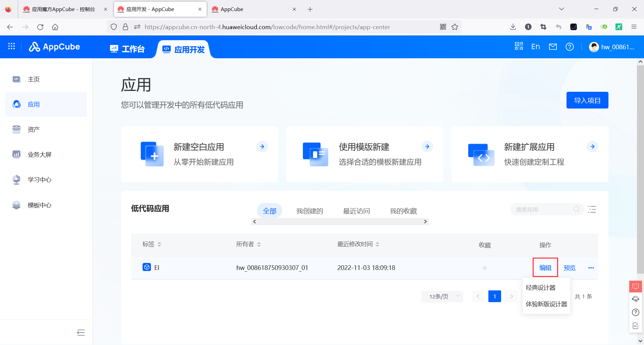Open the feedback icon on the right edge
Viewport: 644px width, 345px height.
coord(635,286)
